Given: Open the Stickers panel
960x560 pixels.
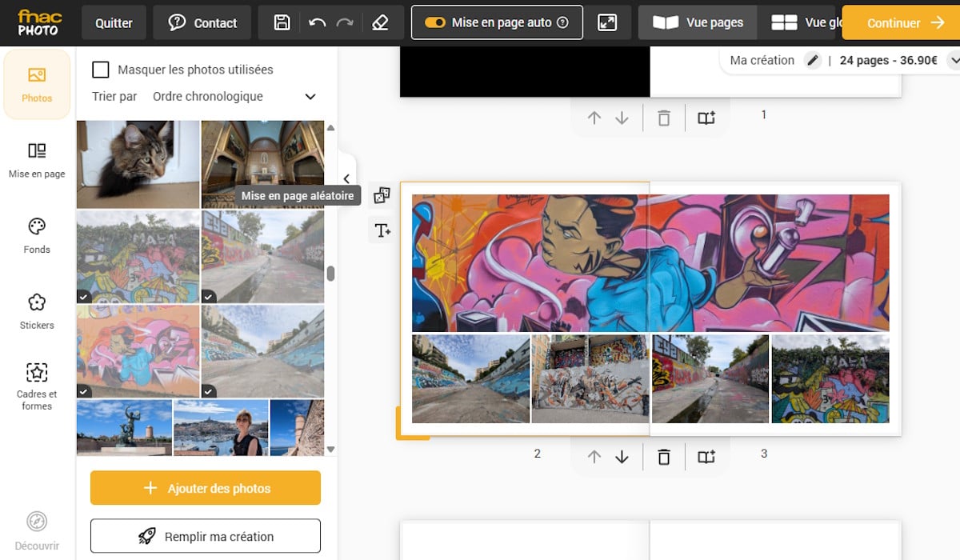Looking at the screenshot, I should (x=37, y=311).
